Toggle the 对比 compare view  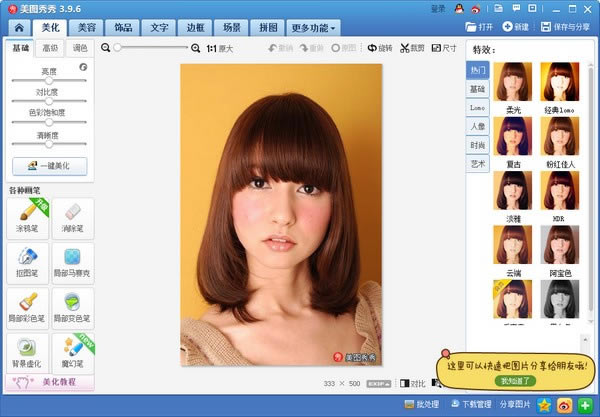click(413, 383)
